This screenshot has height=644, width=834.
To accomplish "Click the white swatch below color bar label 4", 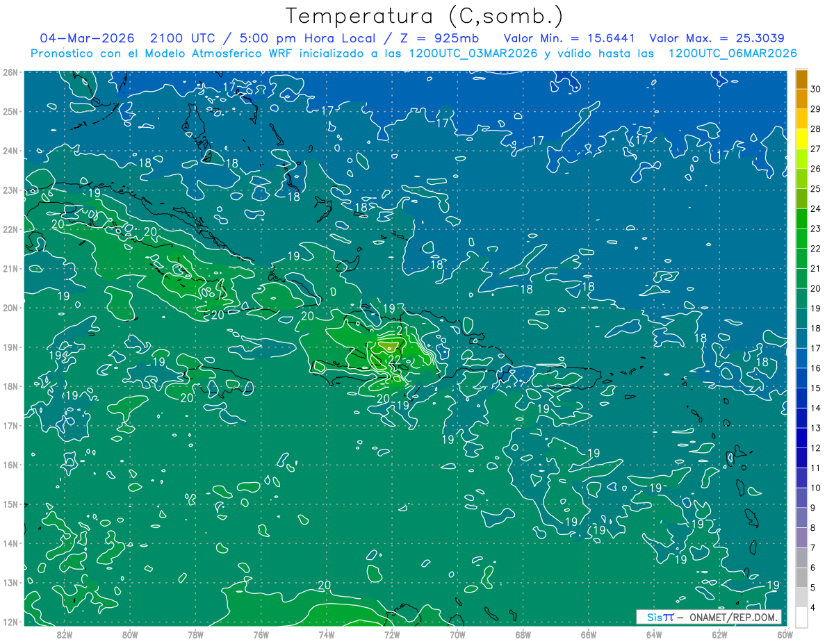I will point(801,617).
